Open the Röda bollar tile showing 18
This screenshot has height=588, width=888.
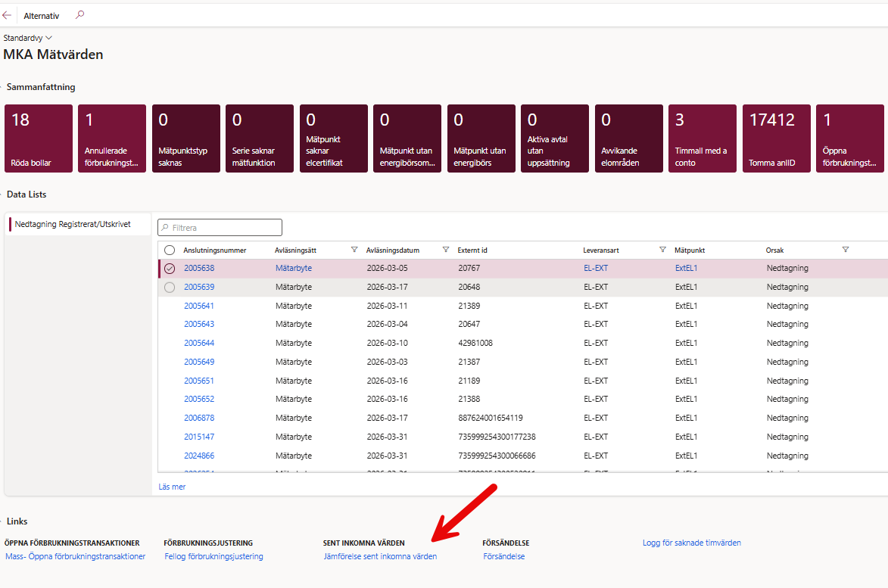click(39, 138)
